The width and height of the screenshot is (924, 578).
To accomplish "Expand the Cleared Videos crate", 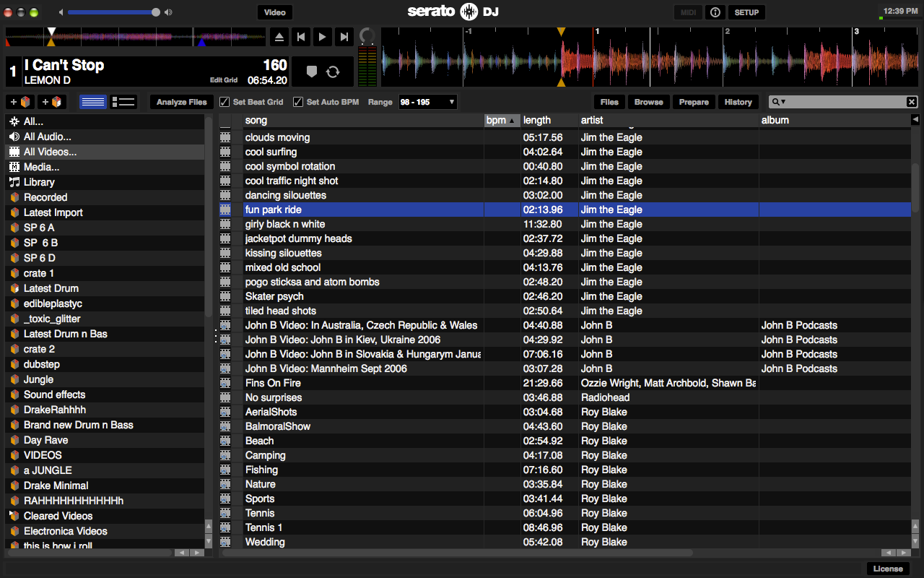I will pyautogui.click(x=12, y=514).
